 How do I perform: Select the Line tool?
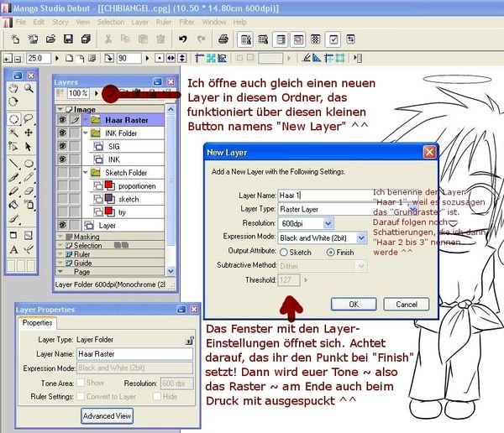(13, 164)
